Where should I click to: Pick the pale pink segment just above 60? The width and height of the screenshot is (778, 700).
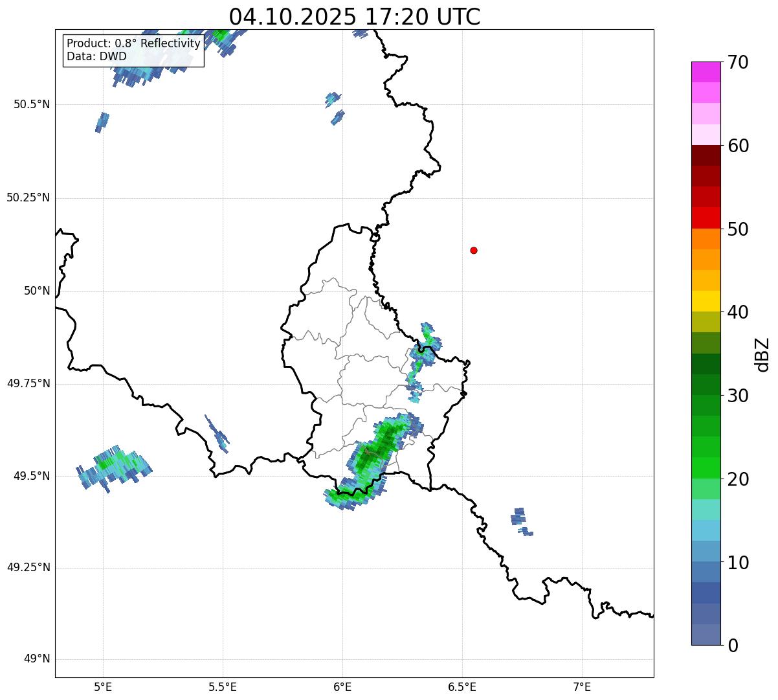pos(706,135)
